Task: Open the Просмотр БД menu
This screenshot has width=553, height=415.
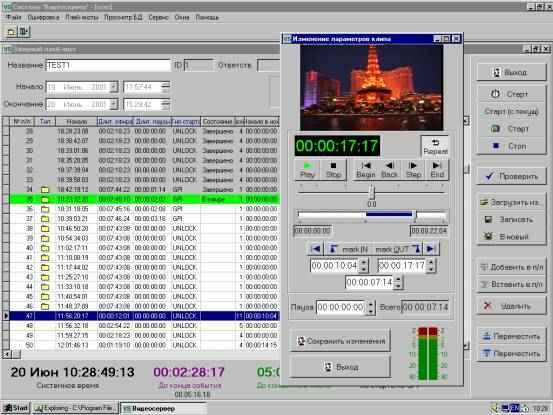Action: pyautogui.click(x=123, y=17)
